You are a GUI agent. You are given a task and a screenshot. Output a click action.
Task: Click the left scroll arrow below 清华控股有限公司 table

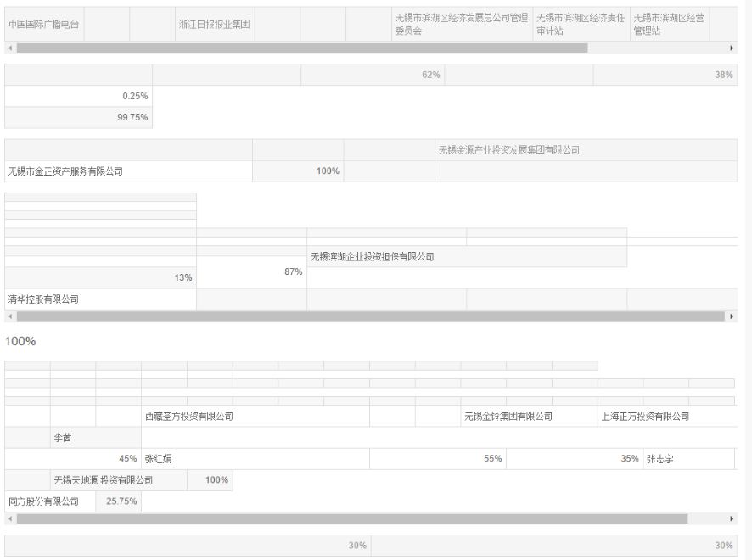[10, 316]
